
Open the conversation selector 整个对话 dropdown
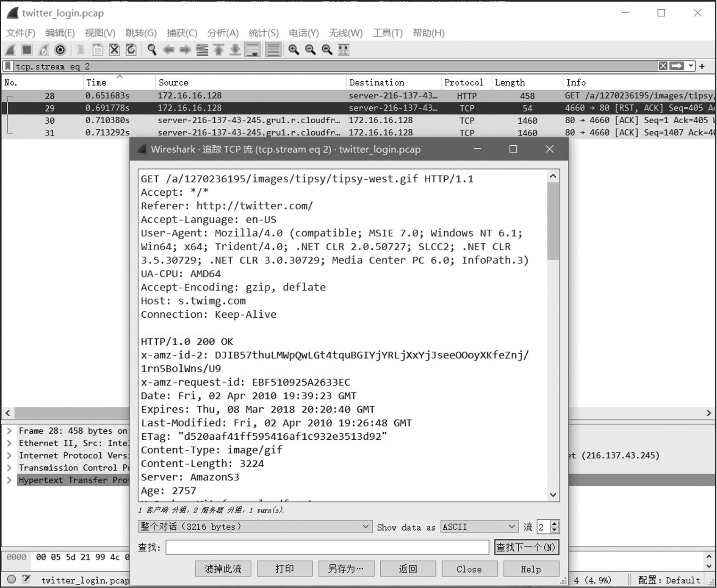[x=255, y=527]
